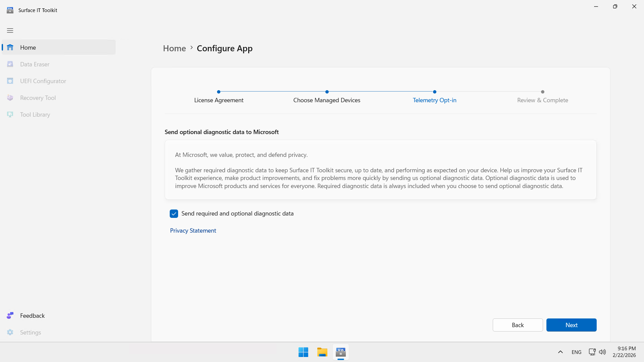Select License Agreement step

coord(219,100)
